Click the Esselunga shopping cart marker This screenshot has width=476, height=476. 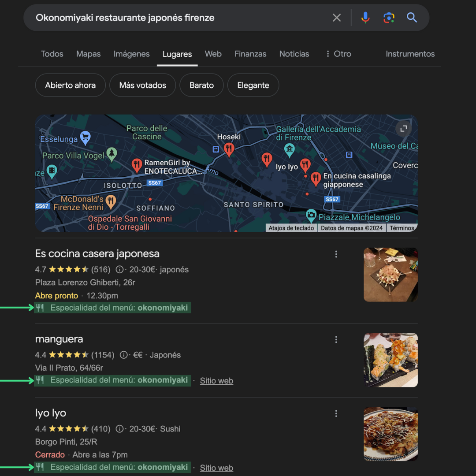coord(86,138)
